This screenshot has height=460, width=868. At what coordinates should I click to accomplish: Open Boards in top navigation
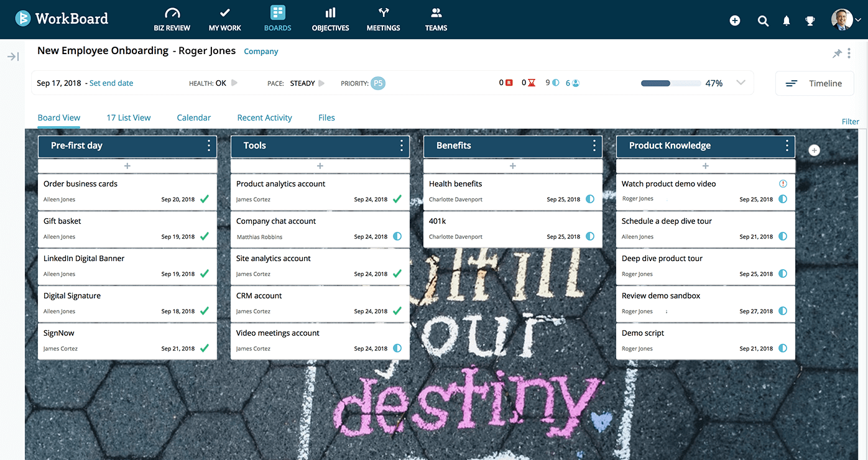[x=277, y=19]
